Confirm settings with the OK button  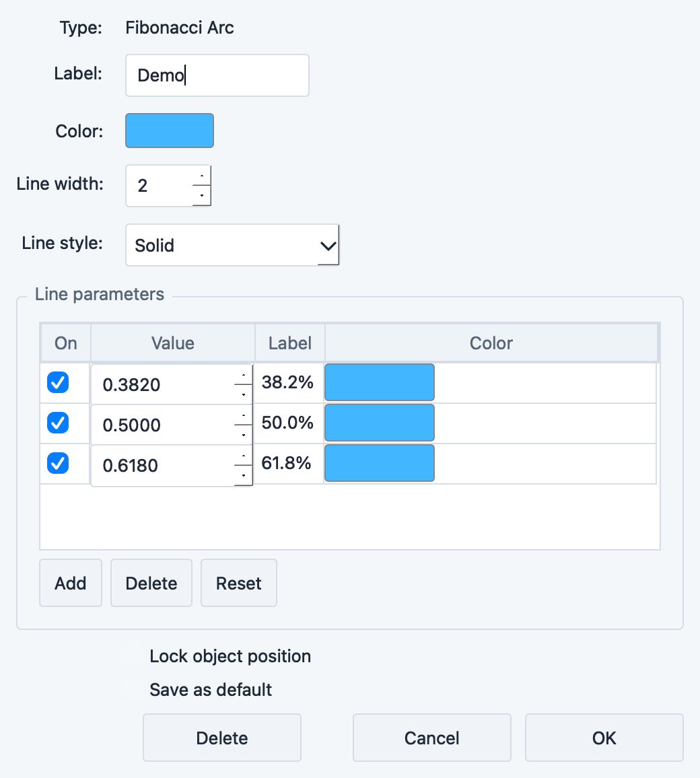604,738
